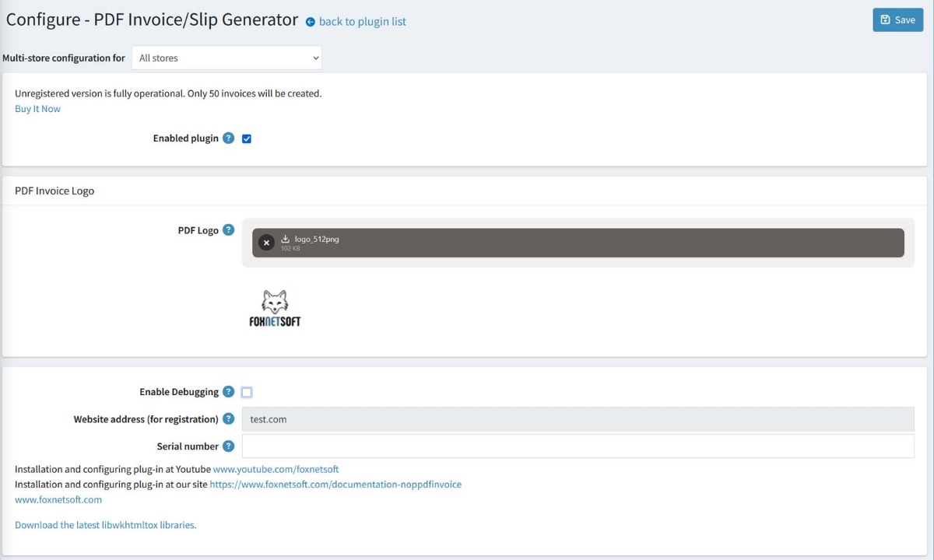Open the Serial number help icon

coord(228,446)
